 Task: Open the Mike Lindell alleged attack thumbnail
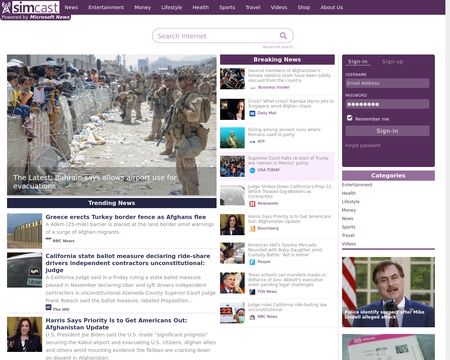click(x=388, y=292)
